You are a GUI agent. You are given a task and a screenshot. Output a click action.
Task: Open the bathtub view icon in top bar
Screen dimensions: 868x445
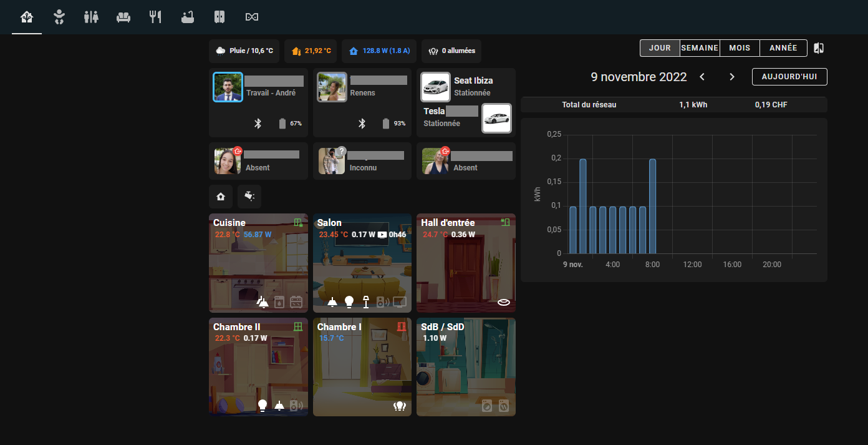click(x=188, y=17)
